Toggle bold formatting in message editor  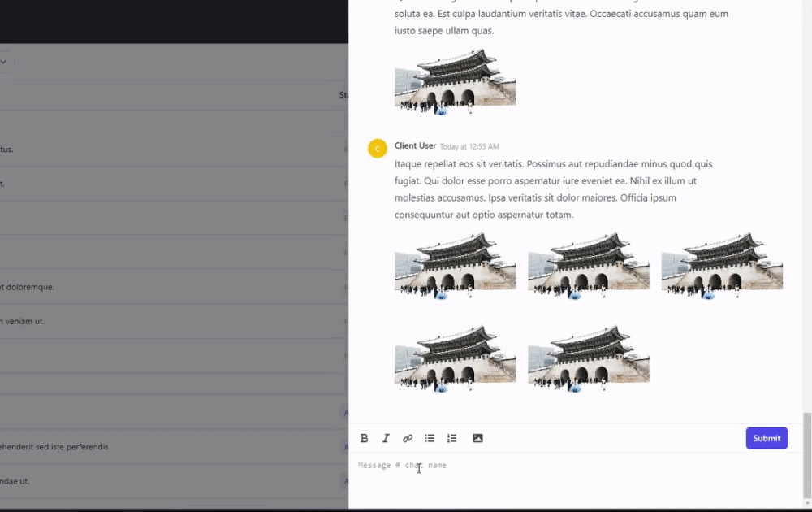click(x=364, y=438)
